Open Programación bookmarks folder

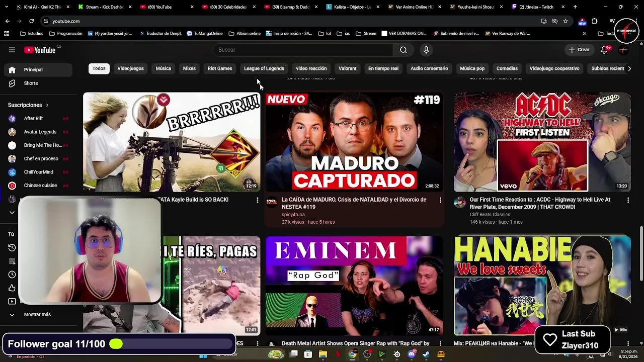(66, 34)
